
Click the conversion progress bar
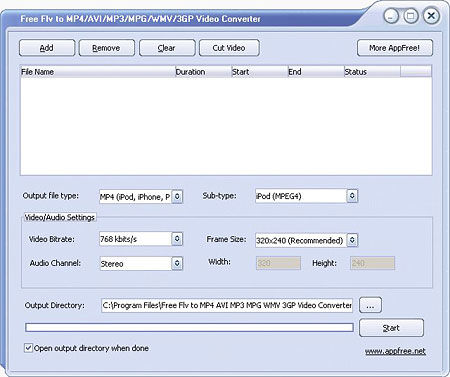[x=189, y=327]
